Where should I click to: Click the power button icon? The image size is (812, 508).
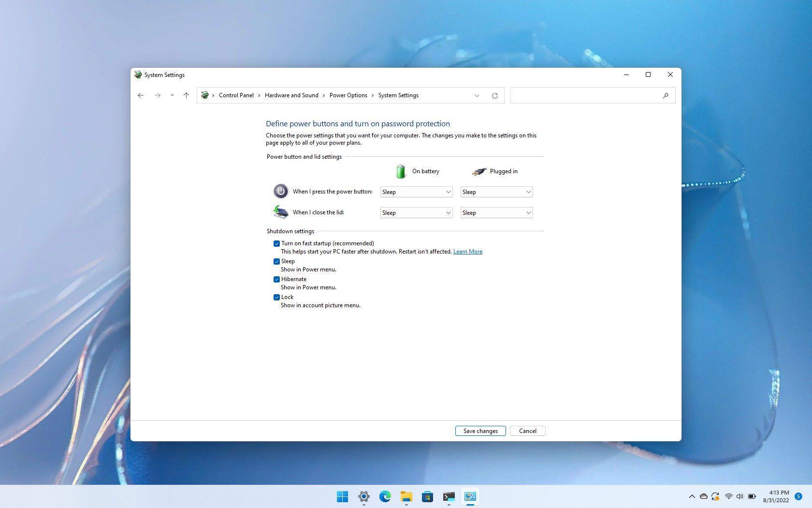tap(280, 191)
